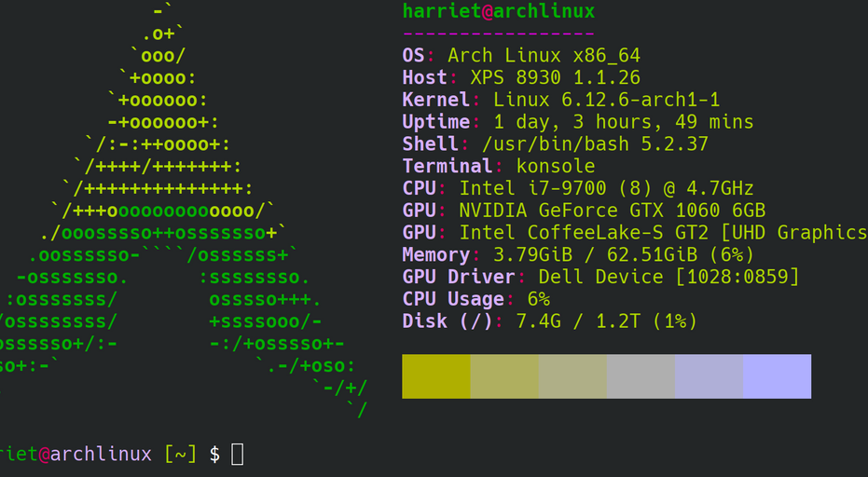Click the Disk (/) value '7.4G / 1.2T (1%)'

tap(606, 321)
